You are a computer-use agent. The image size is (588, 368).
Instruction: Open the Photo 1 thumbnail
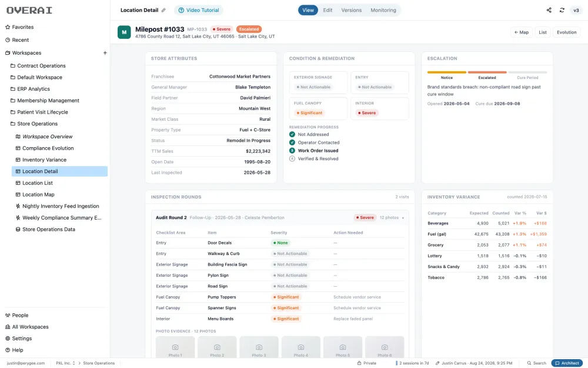pos(175,347)
